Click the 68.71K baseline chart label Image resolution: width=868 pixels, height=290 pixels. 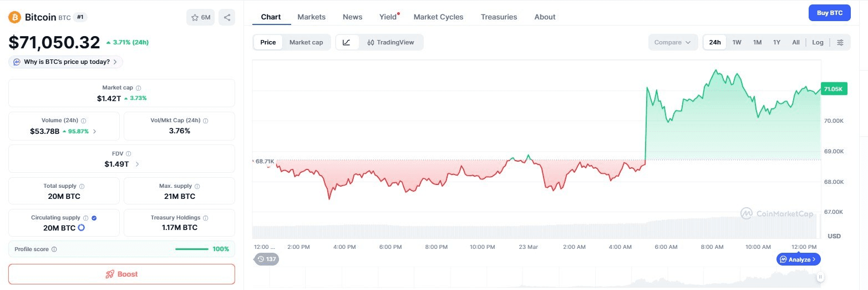264,161
